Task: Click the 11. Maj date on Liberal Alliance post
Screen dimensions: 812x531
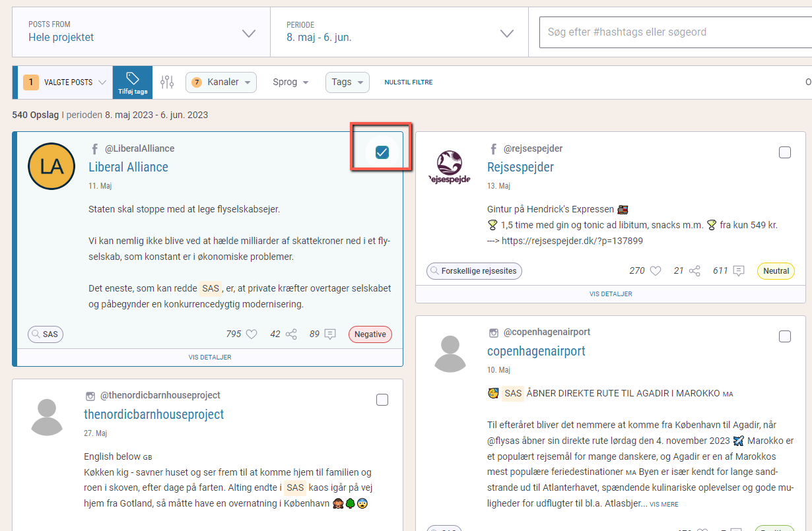Action: pyautogui.click(x=101, y=186)
